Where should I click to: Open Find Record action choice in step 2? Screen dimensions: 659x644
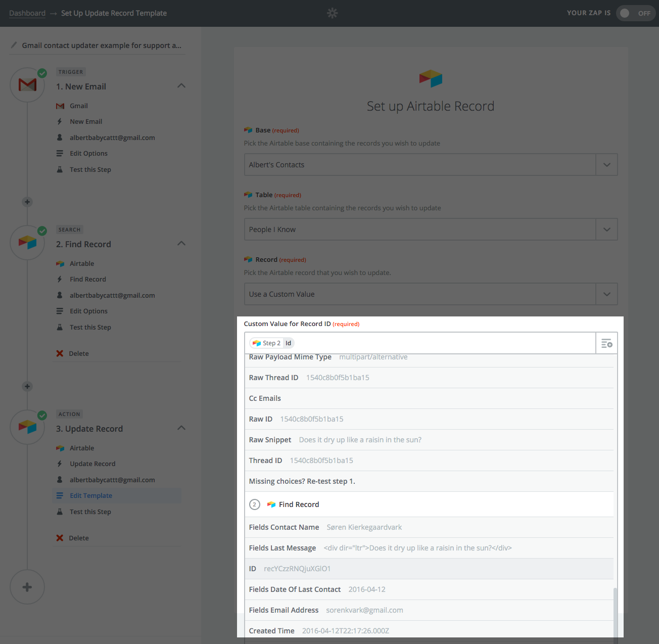(88, 279)
